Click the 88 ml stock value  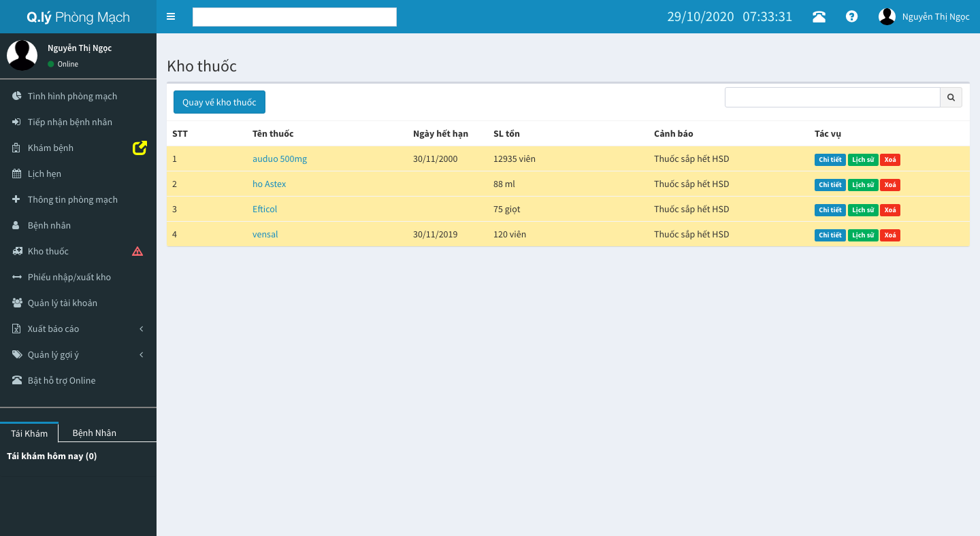click(x=504, y=184)
